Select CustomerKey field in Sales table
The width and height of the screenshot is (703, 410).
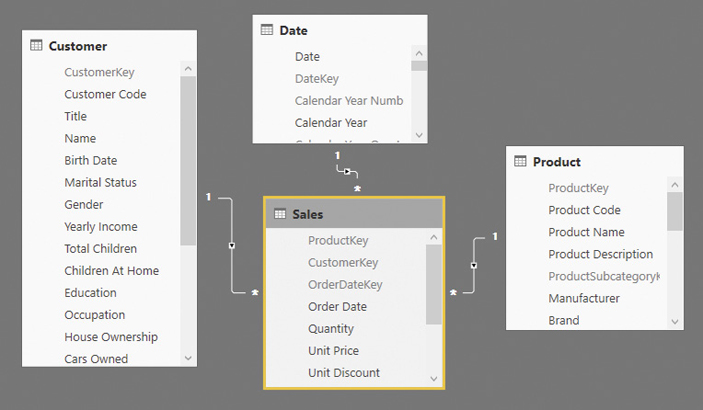click(343, 262)
